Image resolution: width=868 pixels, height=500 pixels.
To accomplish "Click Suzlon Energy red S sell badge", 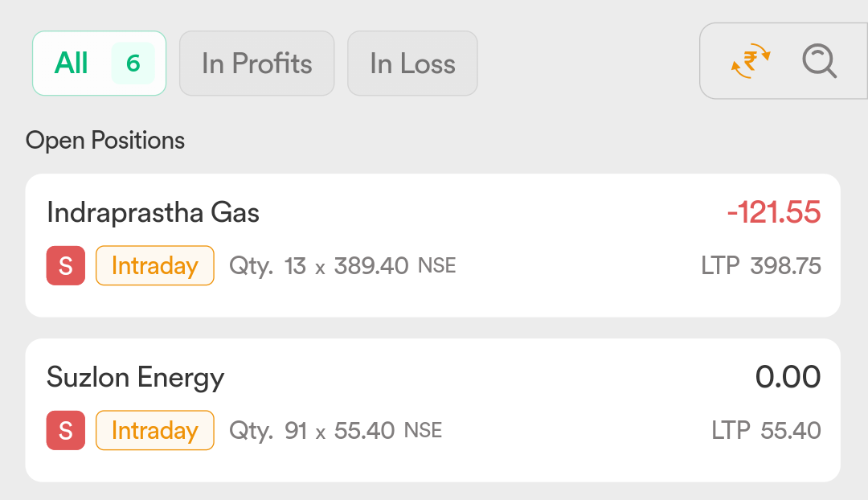I will coord(66,430).
